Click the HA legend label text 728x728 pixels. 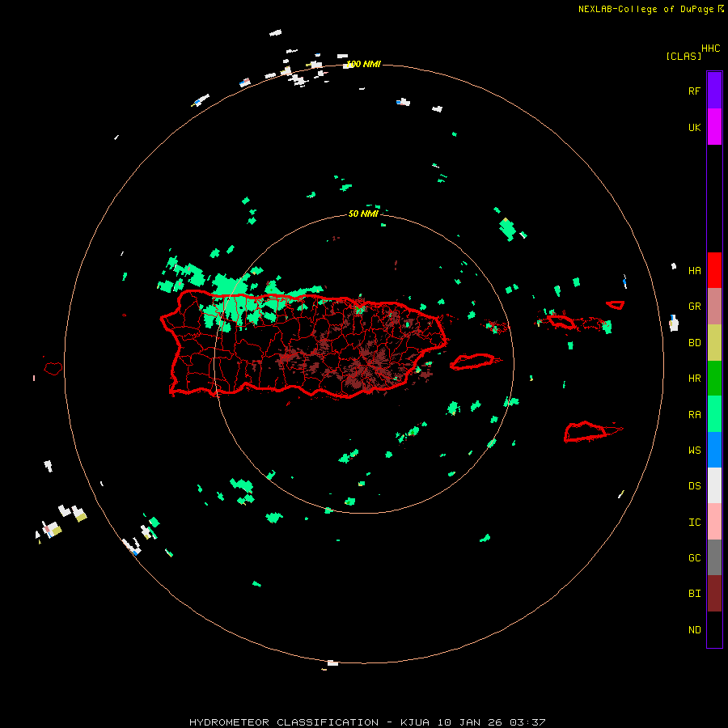694,271
